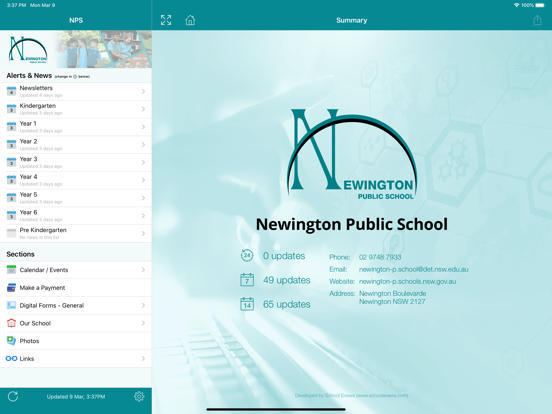Select the Year 4 news row

coord(76,180)
